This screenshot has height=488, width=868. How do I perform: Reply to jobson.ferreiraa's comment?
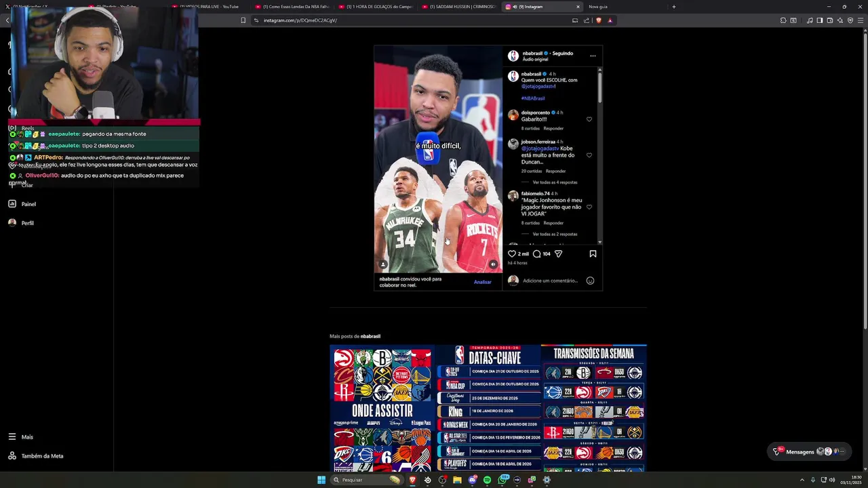point(555,171)
